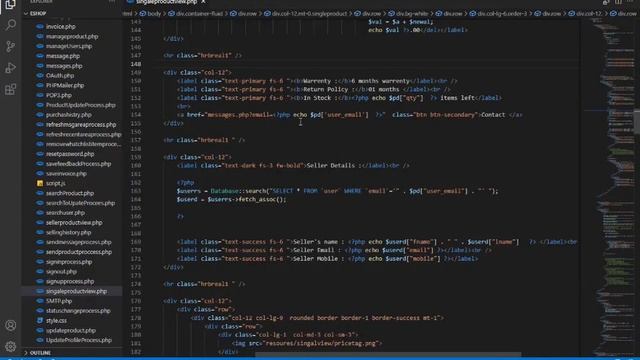
Task: Place cursor on 'Return Policy' text in code
Action: click(x=325, y=89)
